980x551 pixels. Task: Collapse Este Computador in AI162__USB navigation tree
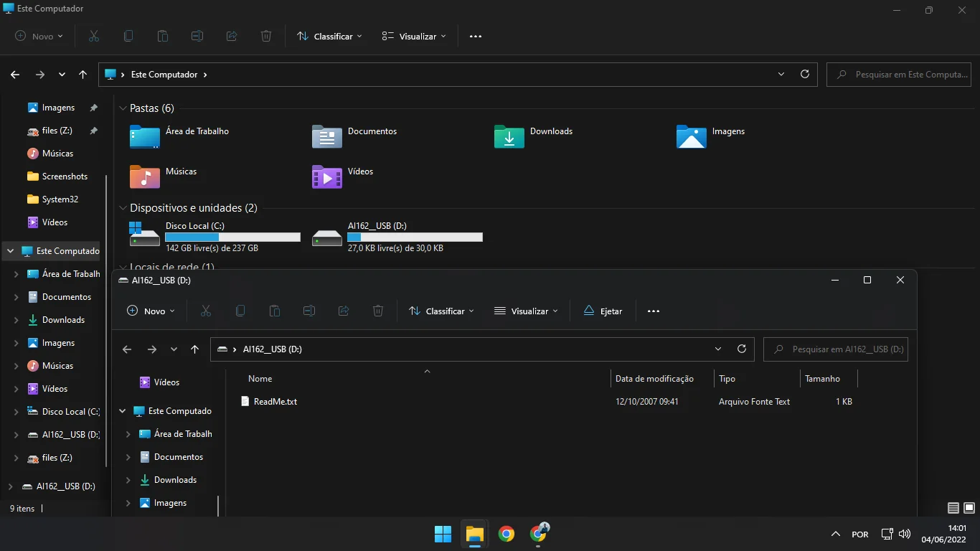123,411
